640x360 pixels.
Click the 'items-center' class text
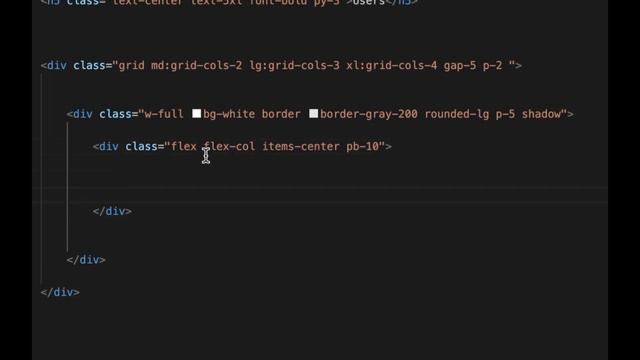[300, 146]
